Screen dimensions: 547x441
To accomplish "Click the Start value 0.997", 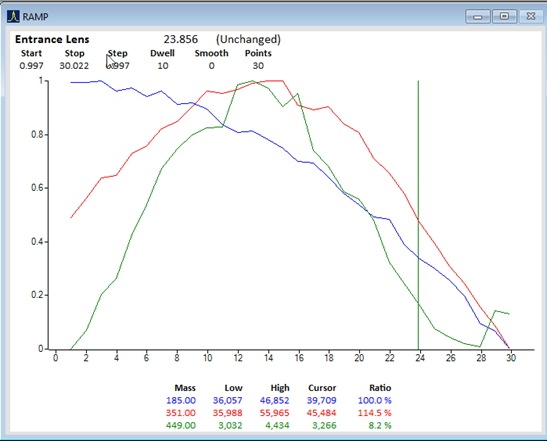I will (31, 66).
